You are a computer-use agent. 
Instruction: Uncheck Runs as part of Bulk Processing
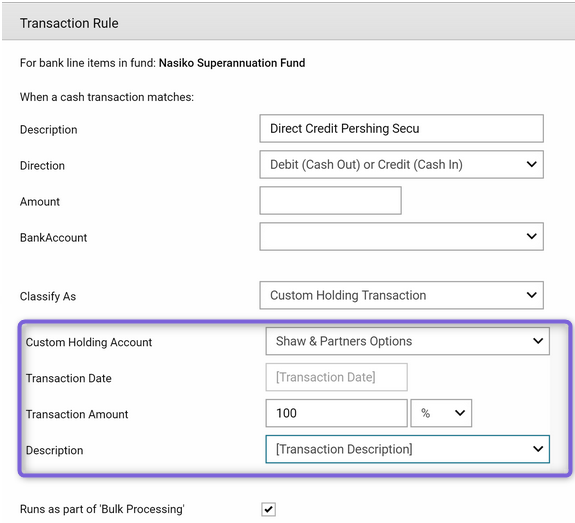[x=268, y=509]
